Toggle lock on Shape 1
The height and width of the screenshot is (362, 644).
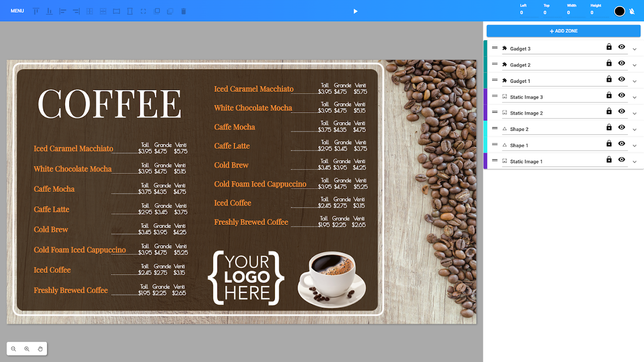pos(609,143)
